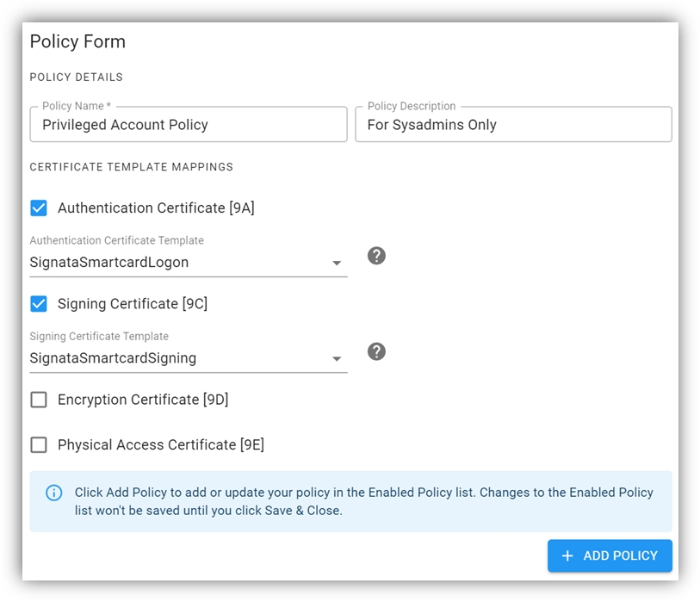Expand the Authentication Certificate Template dropdown arrow
700x602 pixels.
337,264
